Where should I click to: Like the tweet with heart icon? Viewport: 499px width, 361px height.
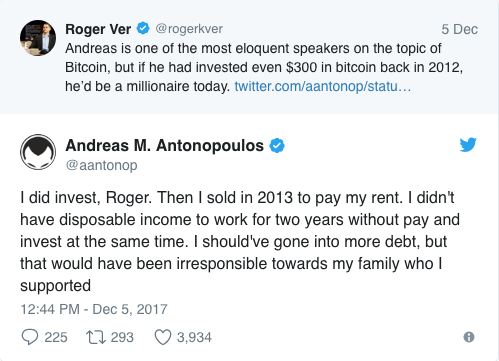point(163,337)
